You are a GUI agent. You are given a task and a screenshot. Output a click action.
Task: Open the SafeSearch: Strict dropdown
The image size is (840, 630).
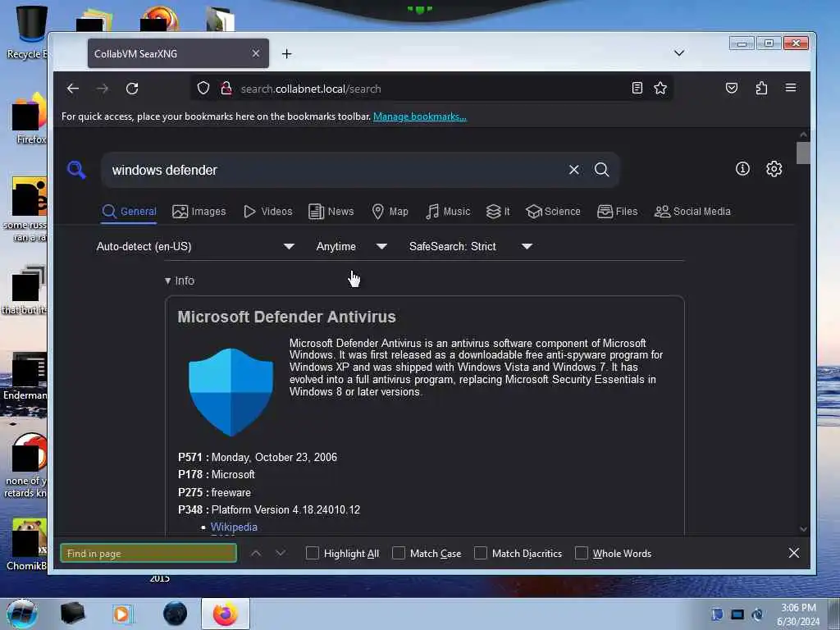pyautogui.click(x=471, y=246)
